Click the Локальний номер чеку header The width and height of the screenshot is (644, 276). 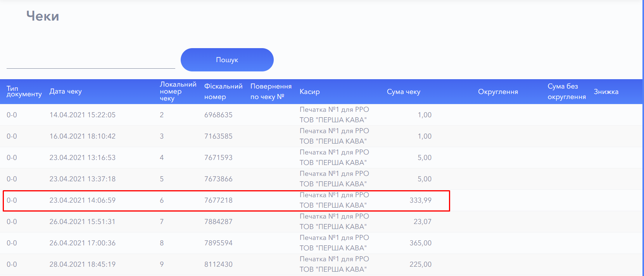click(178, 91)
